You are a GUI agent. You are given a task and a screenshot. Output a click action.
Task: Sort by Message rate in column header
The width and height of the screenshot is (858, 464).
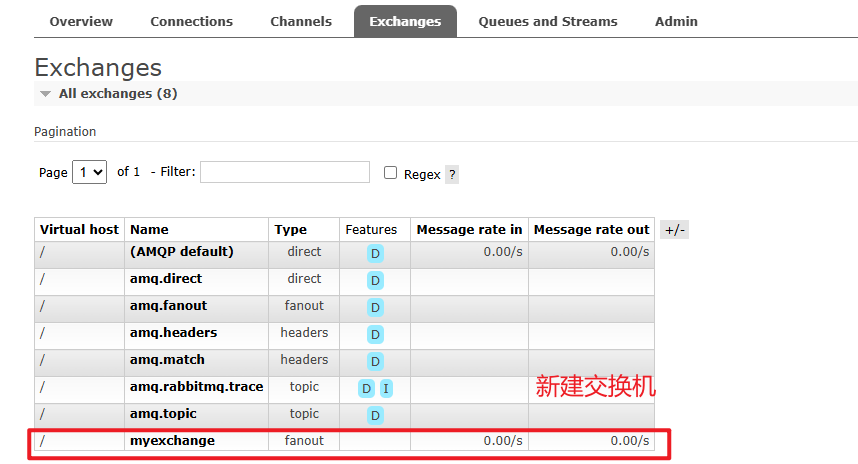pyautogui.click(x=469, y=229)
